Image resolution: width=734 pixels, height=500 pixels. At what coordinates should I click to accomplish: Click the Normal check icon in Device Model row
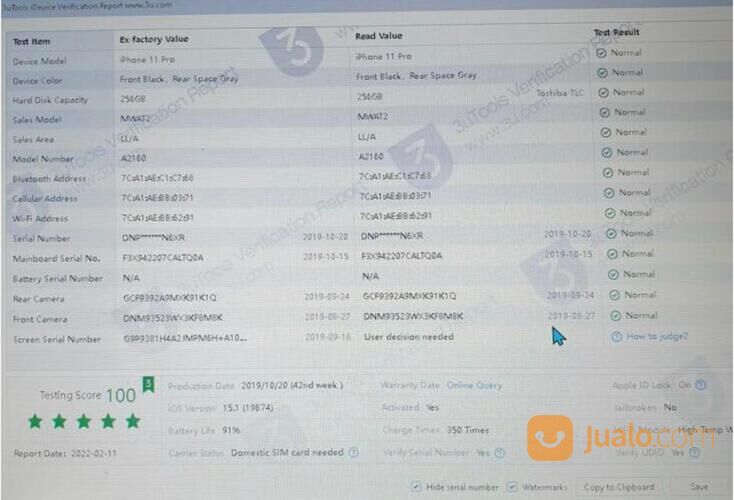click(601, 52)
